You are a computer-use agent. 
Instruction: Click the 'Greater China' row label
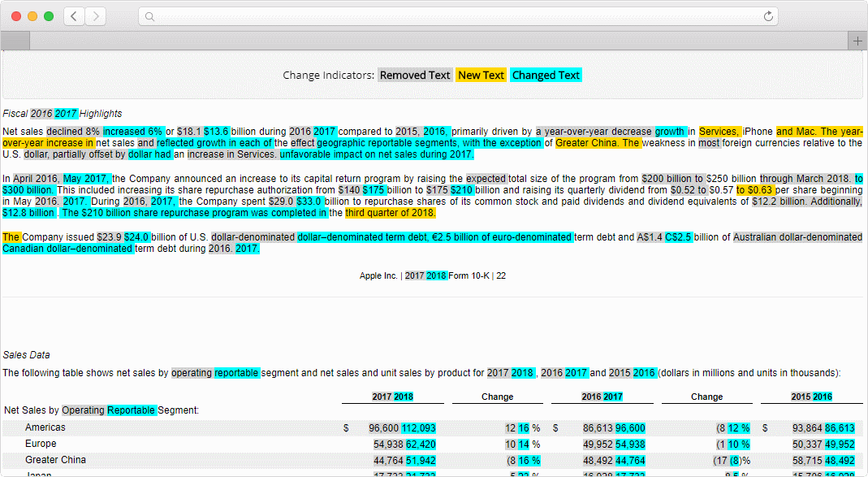click(x=55, y=459)
